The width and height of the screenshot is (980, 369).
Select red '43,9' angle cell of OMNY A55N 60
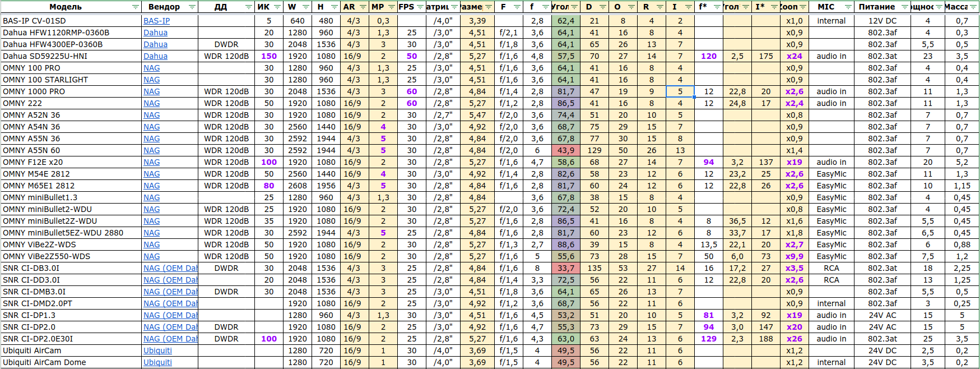pos(565,150)
